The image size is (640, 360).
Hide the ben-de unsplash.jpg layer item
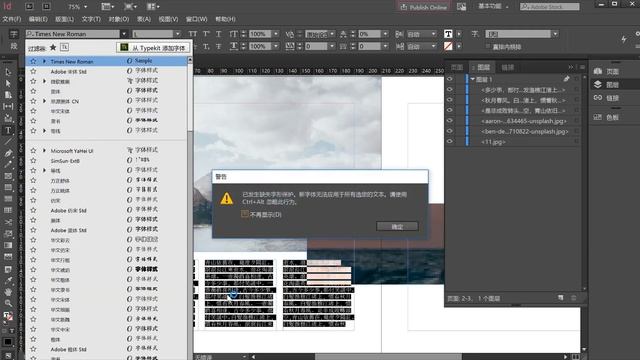(450, 131)
